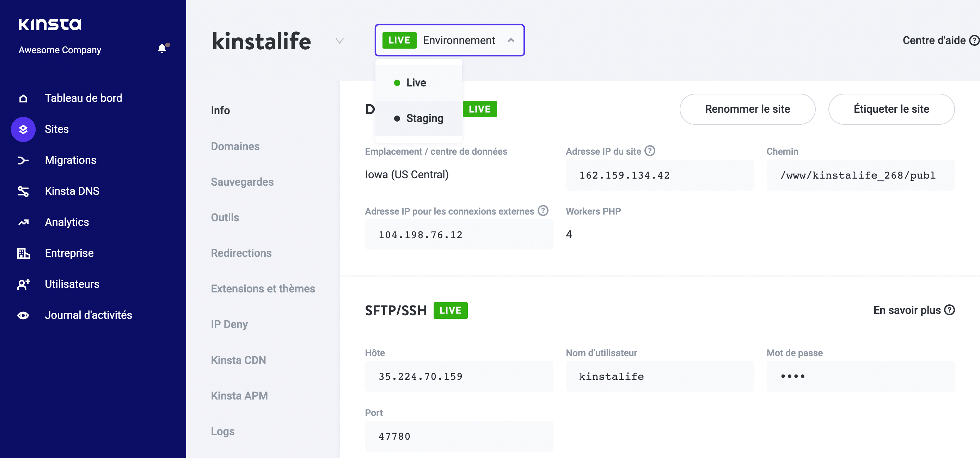The width and height of the screenshot is (980, 458).
Task: Click the SFTP Port field showing 47780
Action: [459, 436]
